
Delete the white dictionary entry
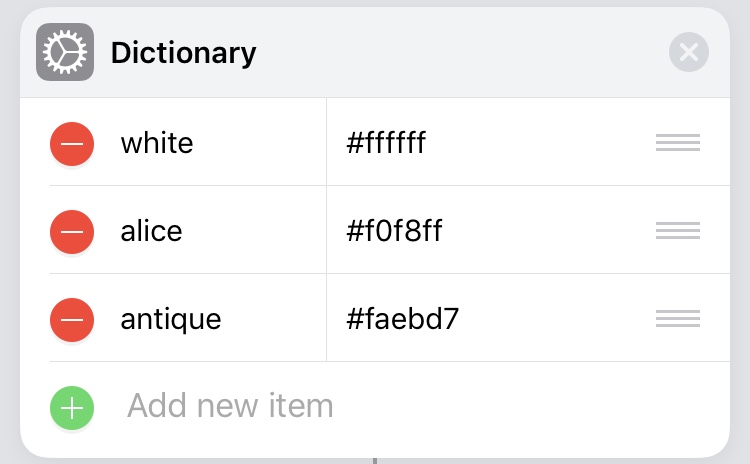(x=72, y=143)
